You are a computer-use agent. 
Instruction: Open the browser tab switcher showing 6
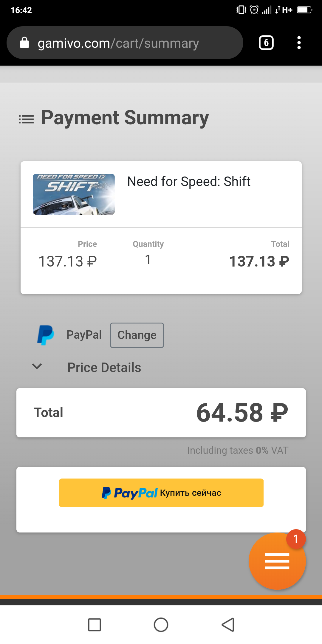(x=266, y=43)
